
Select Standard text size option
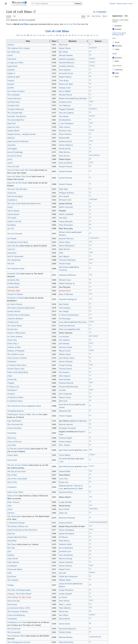tap(113, 46)
